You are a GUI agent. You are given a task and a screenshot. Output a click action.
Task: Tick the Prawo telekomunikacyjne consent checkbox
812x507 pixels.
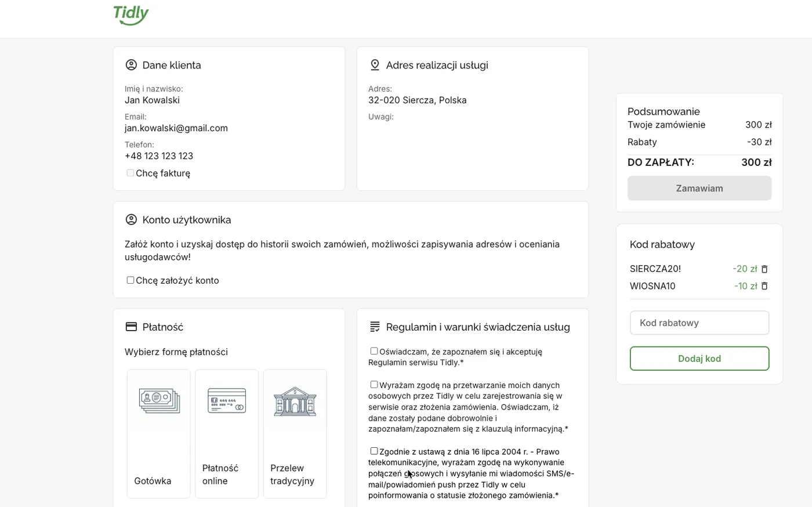pos(374,451)
